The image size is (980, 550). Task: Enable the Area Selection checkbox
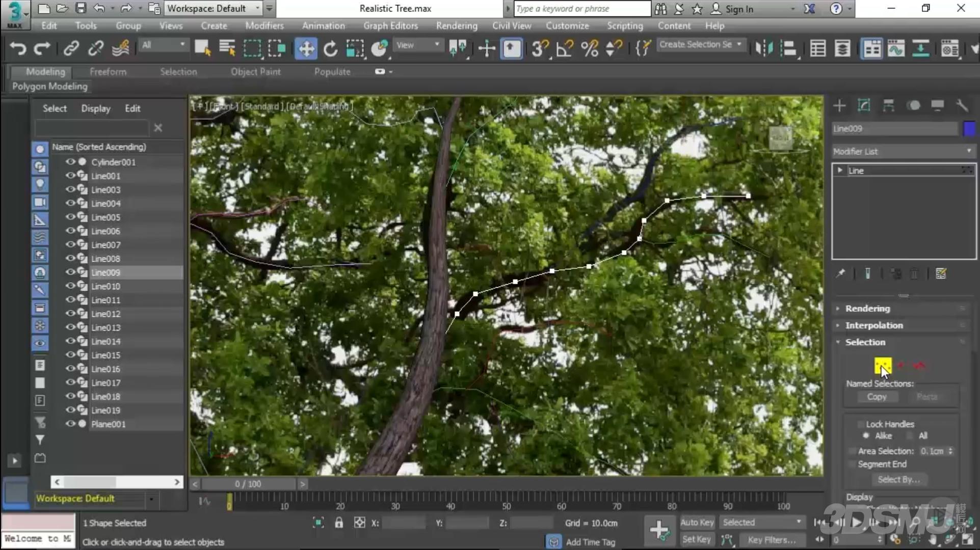(x=852, y=451)
